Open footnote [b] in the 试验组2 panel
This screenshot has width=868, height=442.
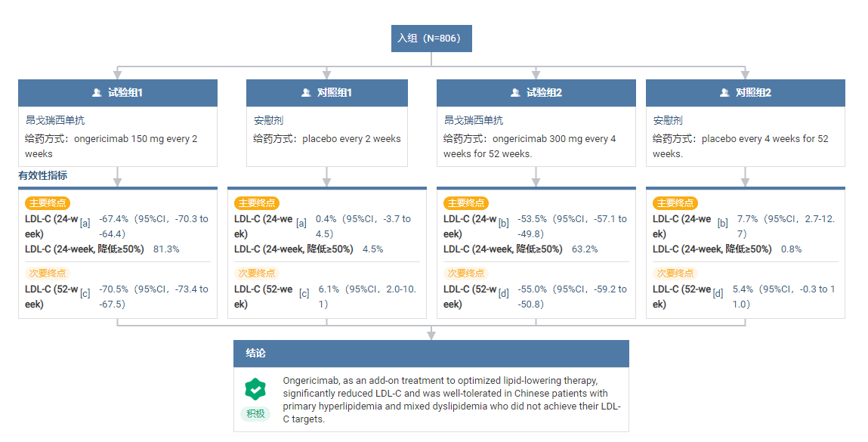click(x=504, y=223)
